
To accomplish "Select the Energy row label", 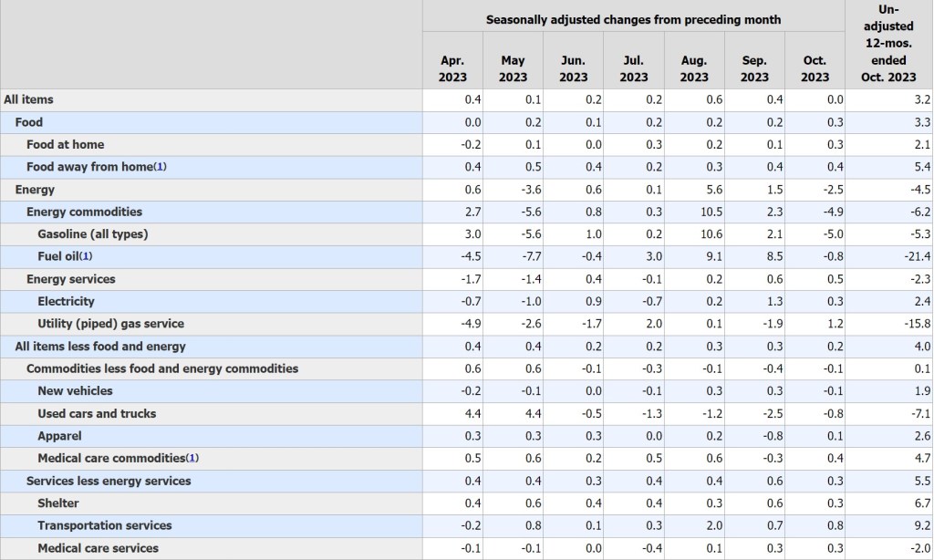I will point(35,190).
